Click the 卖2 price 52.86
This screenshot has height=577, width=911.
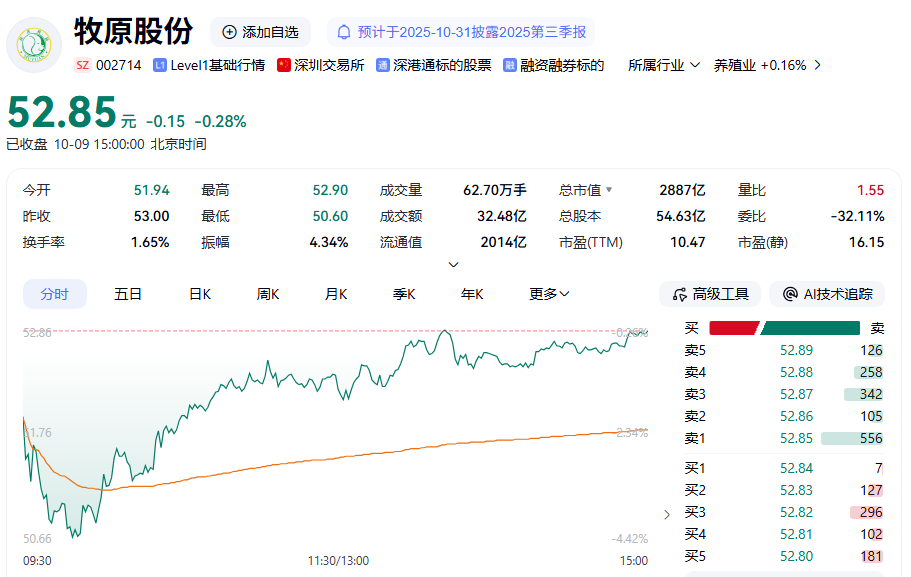tap(796, 417)
